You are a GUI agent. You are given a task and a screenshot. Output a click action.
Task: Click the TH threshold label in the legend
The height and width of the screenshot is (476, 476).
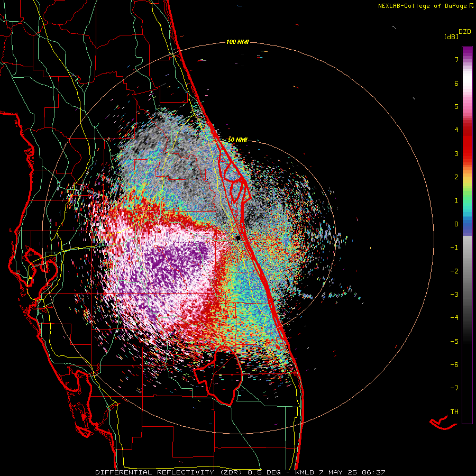pos(454,412)
